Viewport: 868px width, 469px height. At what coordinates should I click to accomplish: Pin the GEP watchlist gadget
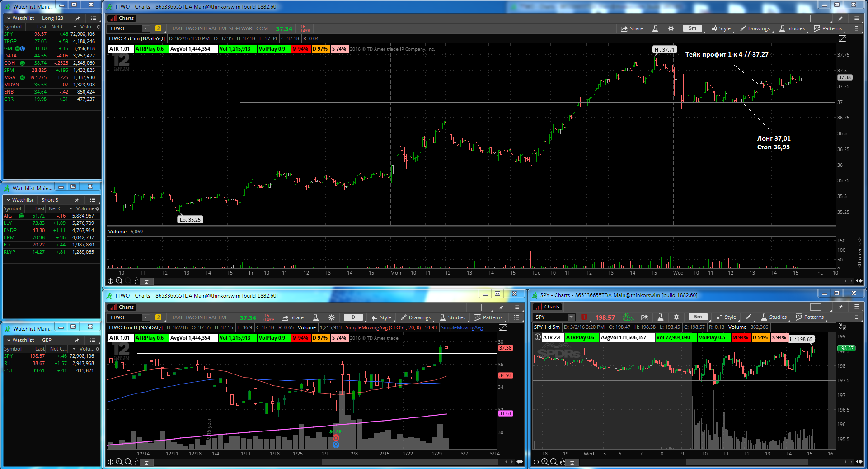[x=77, y=340]
